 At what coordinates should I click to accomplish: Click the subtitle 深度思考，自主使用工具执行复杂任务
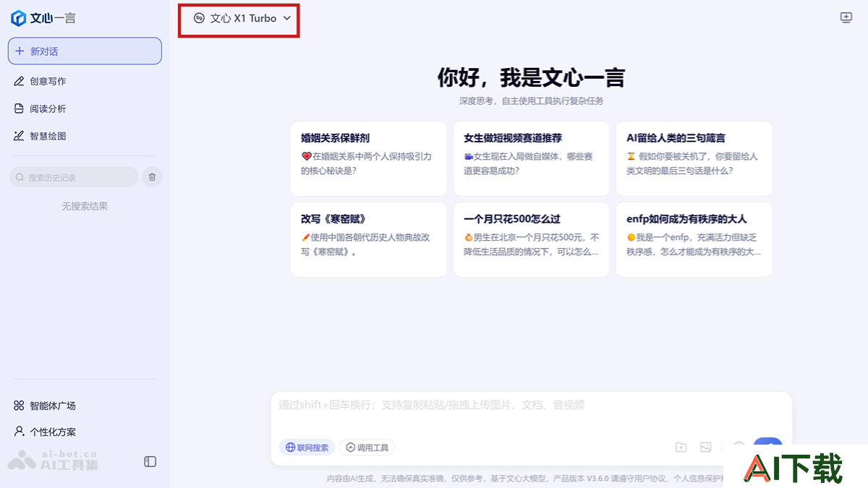click(x=531, y=101)
